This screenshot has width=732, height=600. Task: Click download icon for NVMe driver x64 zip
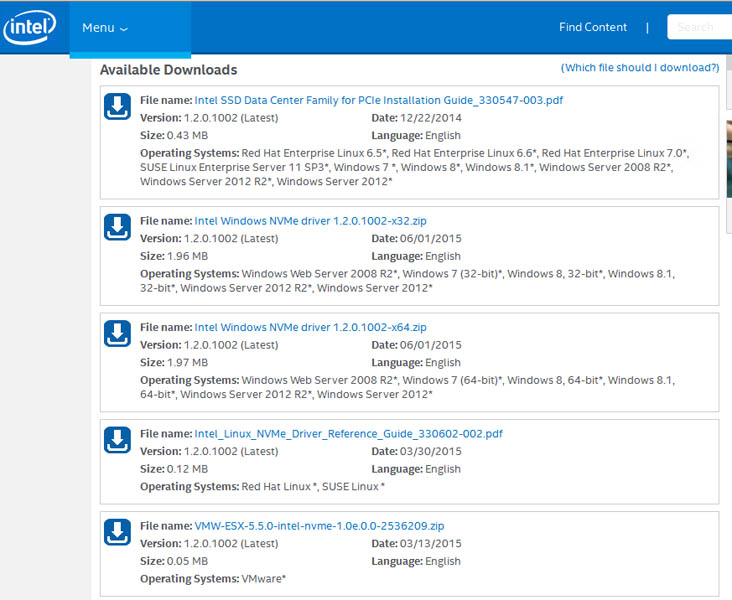tap(118, 334)
